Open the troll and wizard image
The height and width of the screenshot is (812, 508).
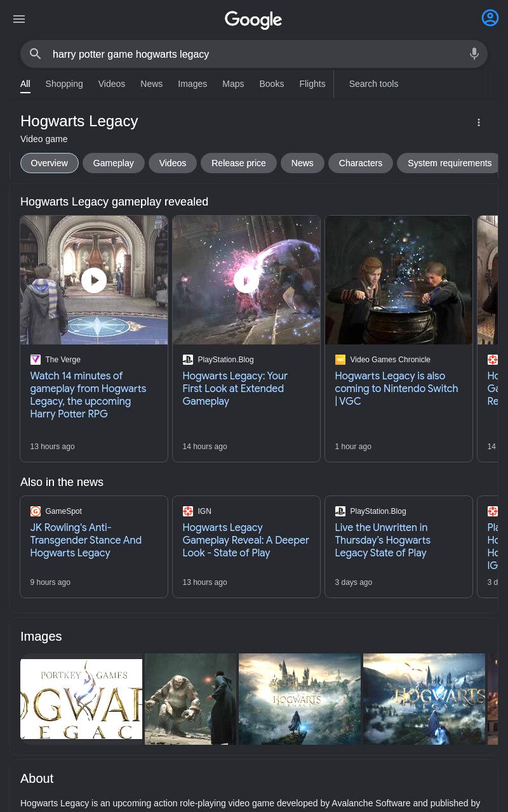click(190, 699)
